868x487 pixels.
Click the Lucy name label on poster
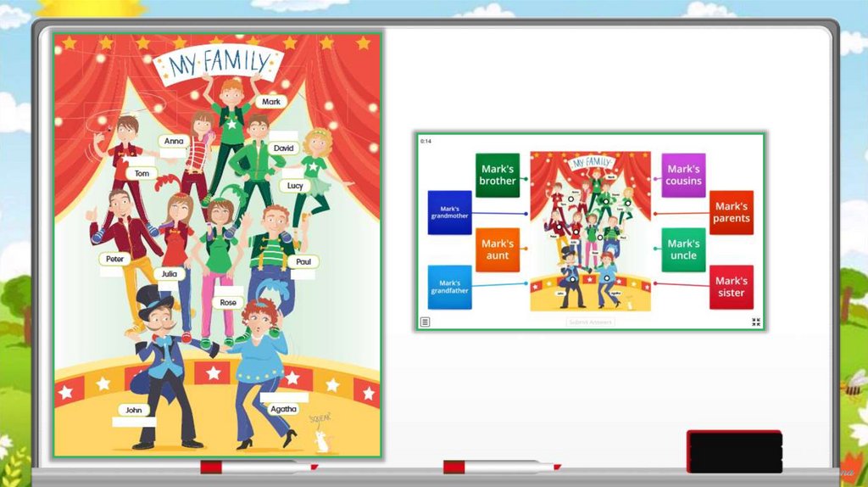[x=294, y=186]
